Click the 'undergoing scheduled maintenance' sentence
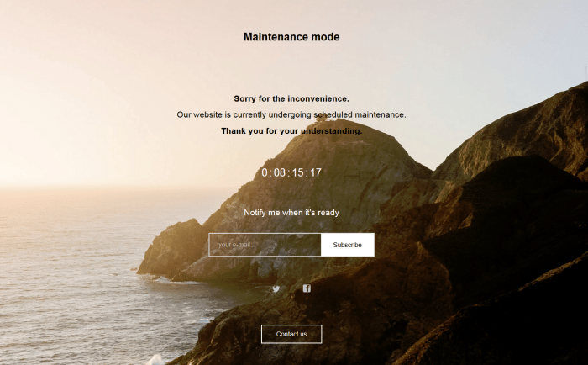 291,114
